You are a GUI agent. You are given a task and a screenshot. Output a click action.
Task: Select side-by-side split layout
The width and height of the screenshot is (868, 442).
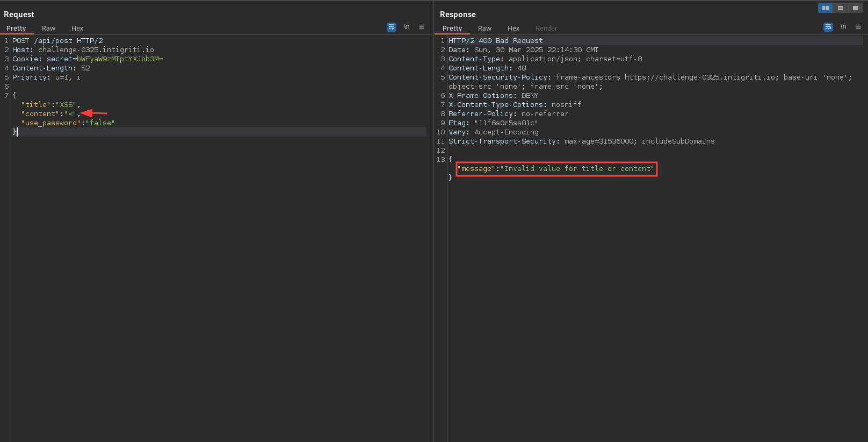tap(825, 8)
